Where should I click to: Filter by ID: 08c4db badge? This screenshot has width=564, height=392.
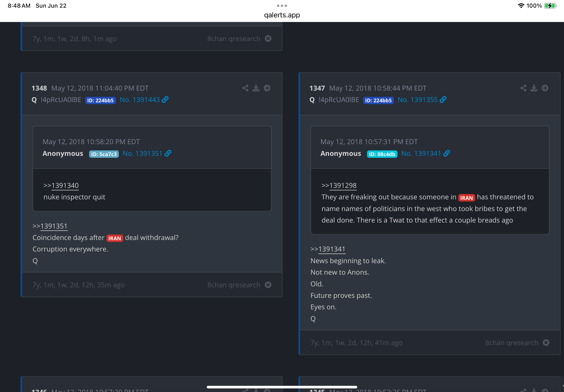382,154
